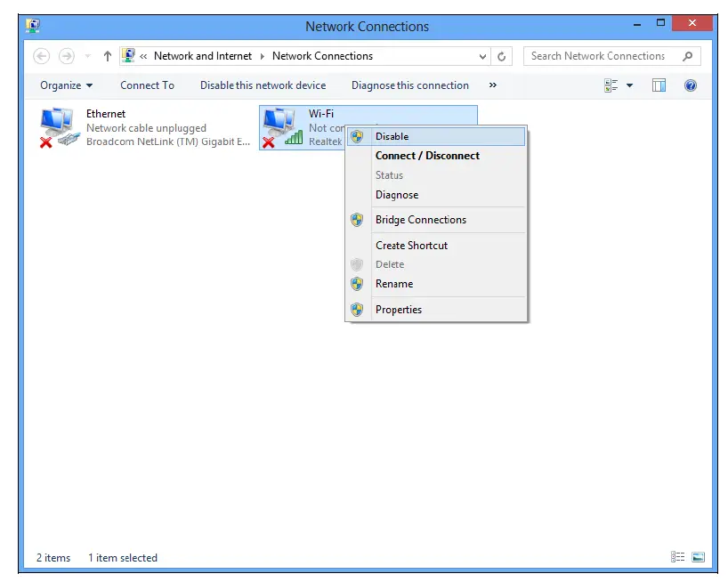This screenshot has width=728, height=582.
Task: Choose Disable from context menu
Action: (436, 136)
